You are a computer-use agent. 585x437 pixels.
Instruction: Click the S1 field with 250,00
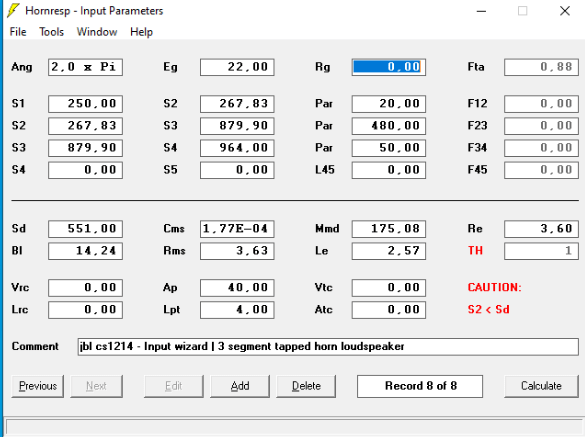point(85,104)
